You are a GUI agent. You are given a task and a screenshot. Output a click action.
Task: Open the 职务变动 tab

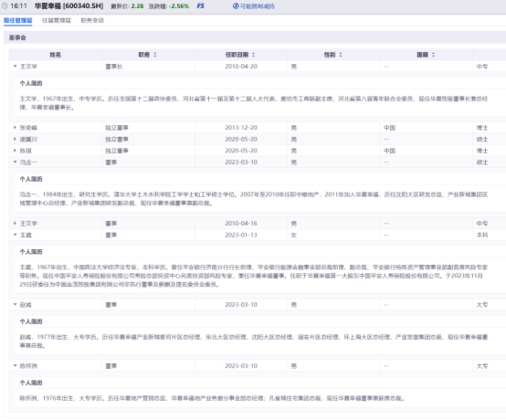[92, 21]
